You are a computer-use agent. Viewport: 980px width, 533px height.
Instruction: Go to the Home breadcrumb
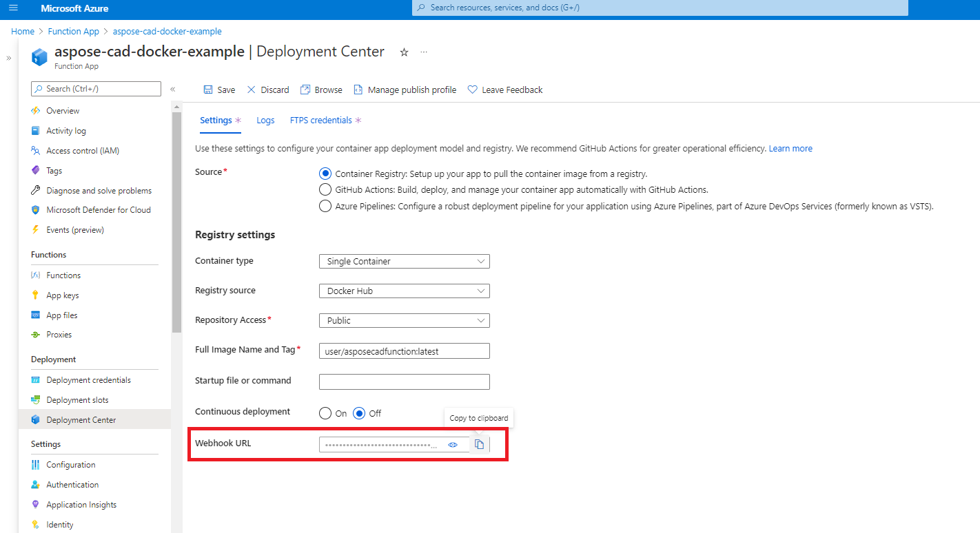click(23, 32)
